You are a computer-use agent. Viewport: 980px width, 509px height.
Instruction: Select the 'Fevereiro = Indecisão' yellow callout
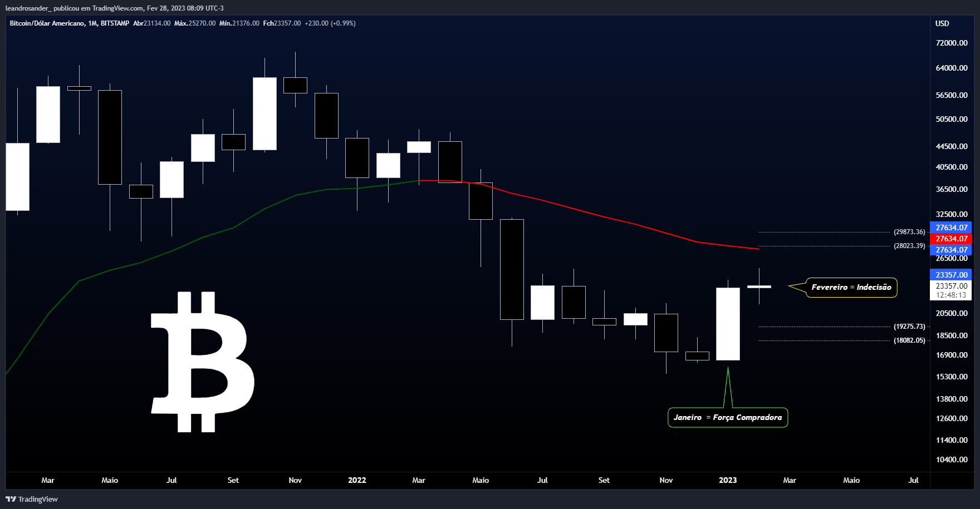pos(851,287)
